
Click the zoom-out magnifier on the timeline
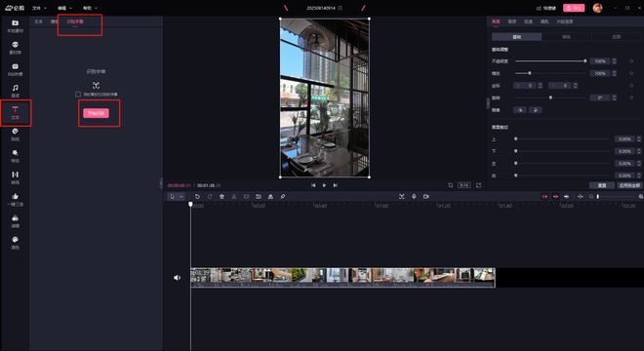[x=591, y=197]
